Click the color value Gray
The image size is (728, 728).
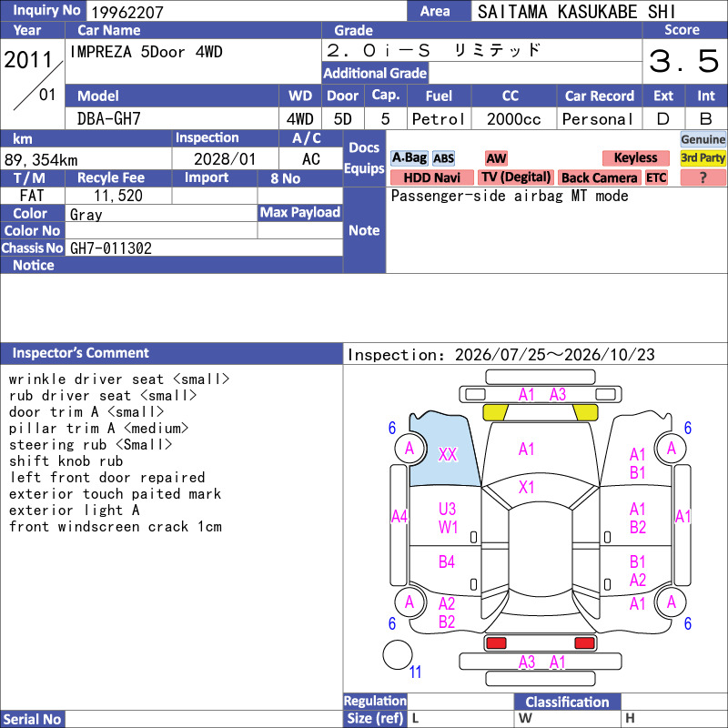(86, 215)
